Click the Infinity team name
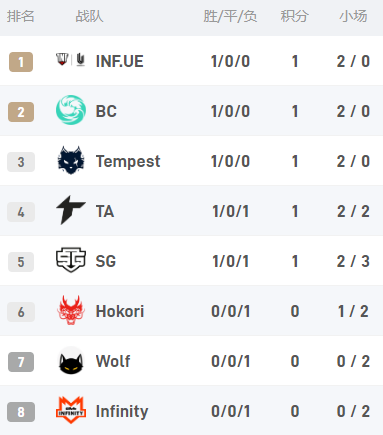The width and height of the screenshot is (383, 435). tap(122, 411)
